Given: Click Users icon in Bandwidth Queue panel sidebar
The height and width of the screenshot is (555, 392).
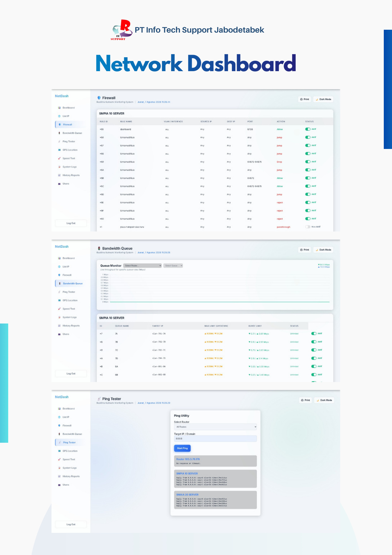Looking at the screenshot, I should coord(59,334).
